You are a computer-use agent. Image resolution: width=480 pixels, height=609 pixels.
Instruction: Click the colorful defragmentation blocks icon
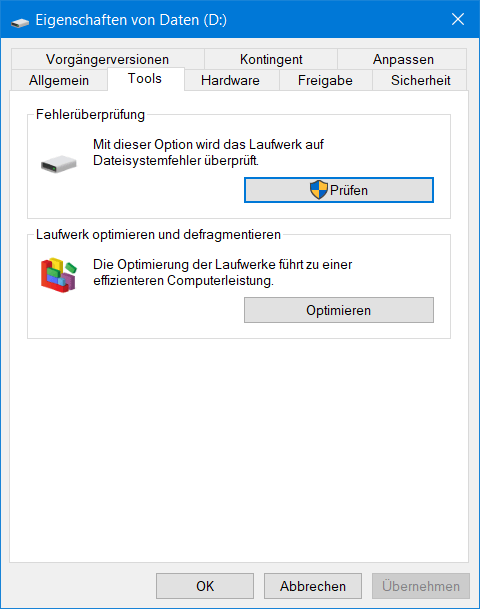pos(59,275)
